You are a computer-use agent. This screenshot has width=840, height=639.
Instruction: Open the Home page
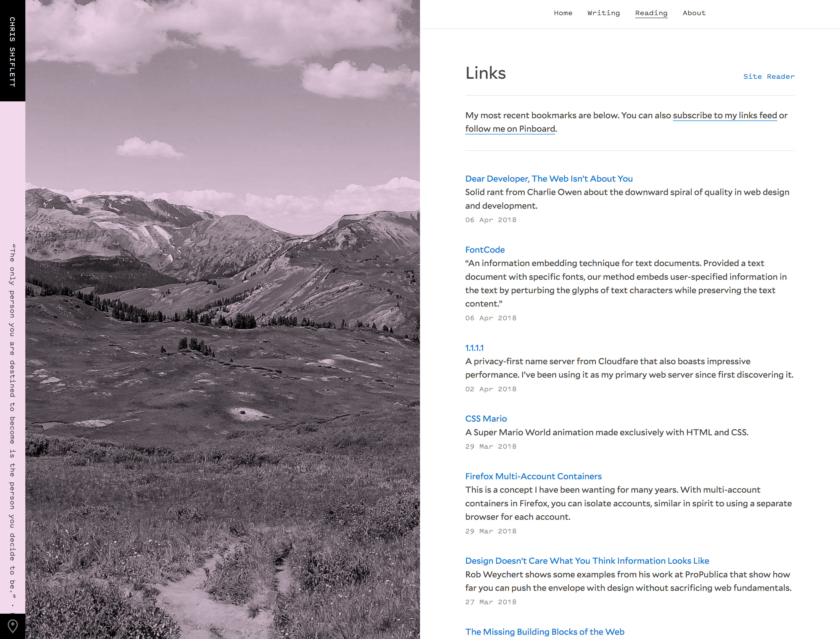[x=563, y=13]
